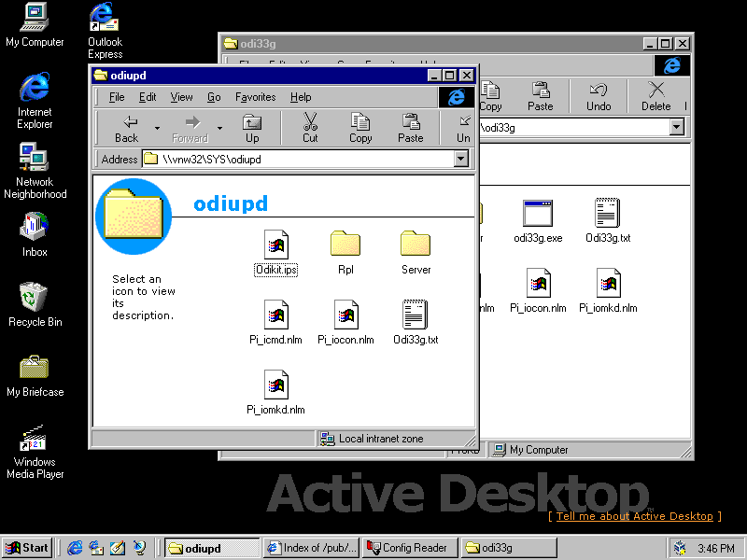Open the Go menu in odiupd
This screenshot has height=560, width=747.
coord(214,97)
